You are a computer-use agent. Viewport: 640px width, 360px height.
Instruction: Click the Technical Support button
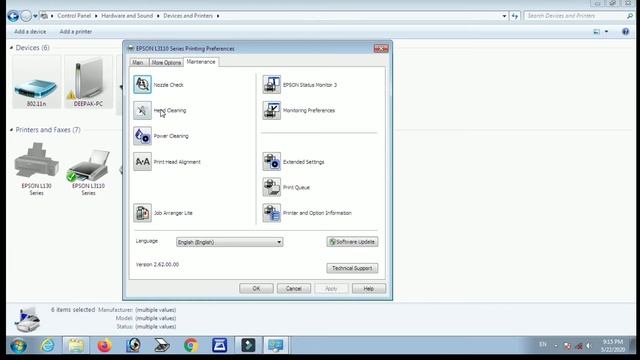(352, 268)
